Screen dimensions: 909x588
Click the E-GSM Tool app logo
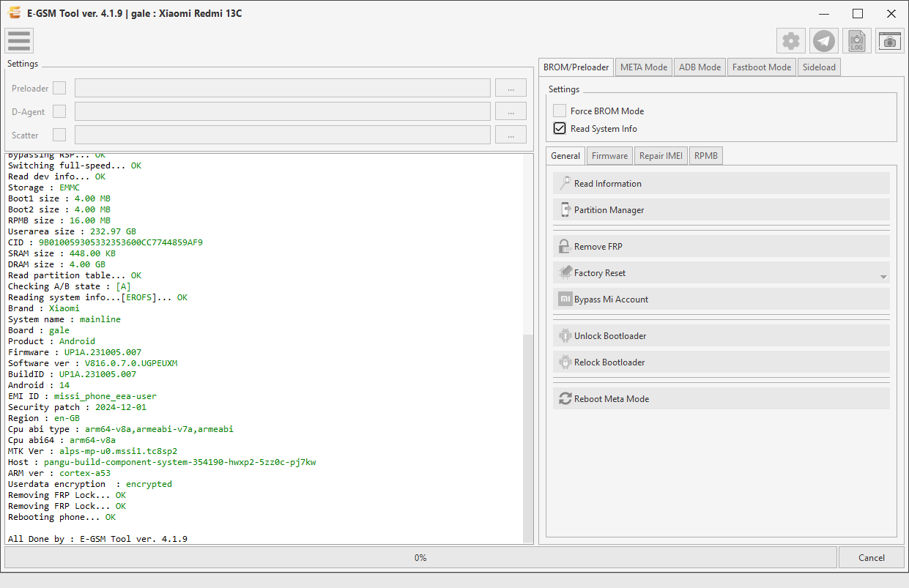[x=14, y=13]
